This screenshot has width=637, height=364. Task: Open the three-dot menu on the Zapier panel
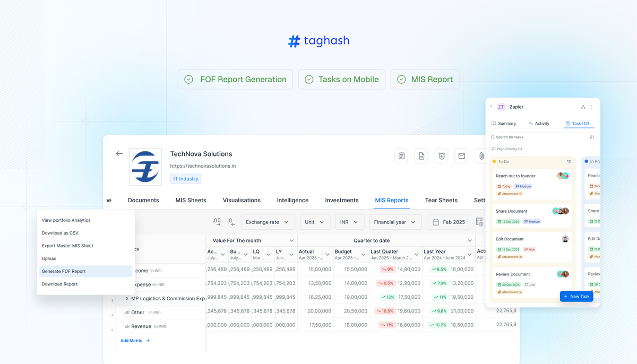592,107
